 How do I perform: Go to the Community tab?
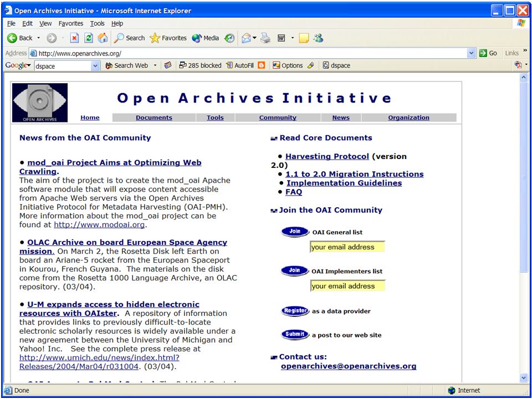[278, 117]
